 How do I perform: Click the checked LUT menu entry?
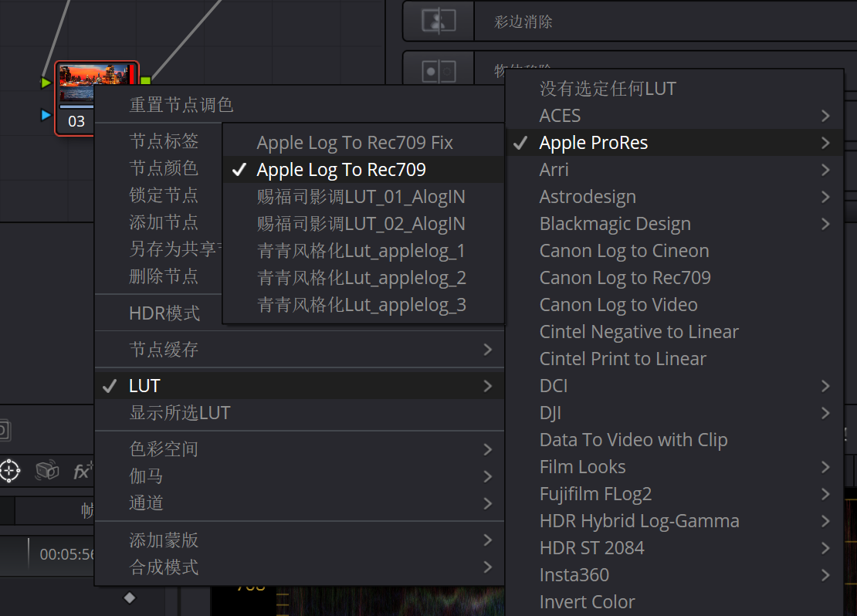click(x=144, y=386)
